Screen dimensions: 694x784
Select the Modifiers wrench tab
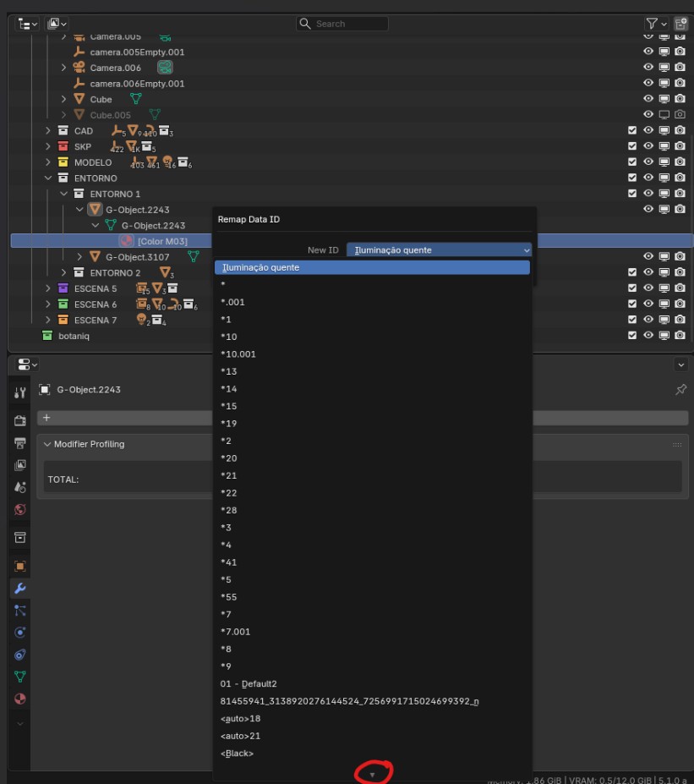pyautogui.click(x=20, y=588)
